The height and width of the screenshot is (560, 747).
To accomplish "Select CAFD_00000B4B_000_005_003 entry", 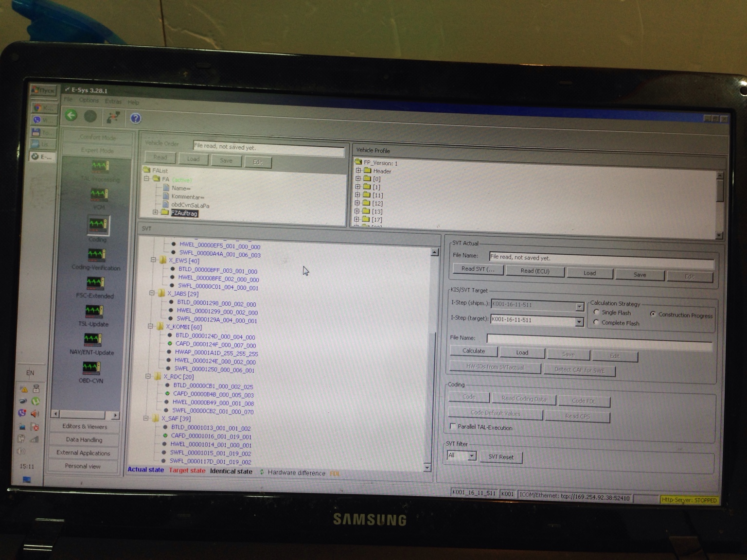I will click(x=213, y=394).
